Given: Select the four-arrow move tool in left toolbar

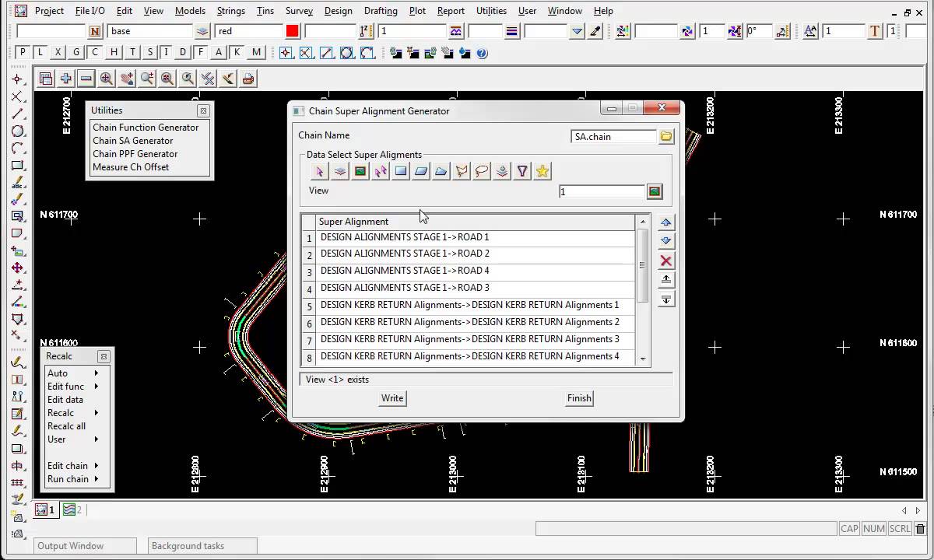Looking at the screenshot, I should (17, 268).
